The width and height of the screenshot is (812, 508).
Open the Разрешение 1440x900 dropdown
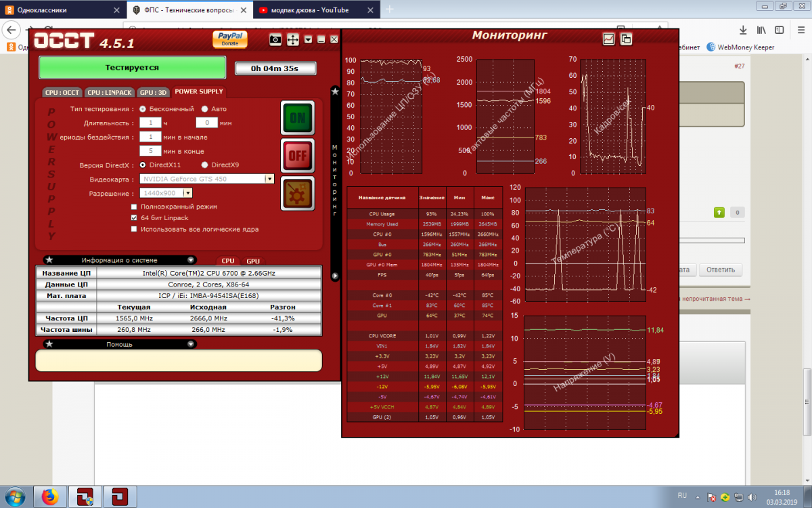[x=187, y=194]
